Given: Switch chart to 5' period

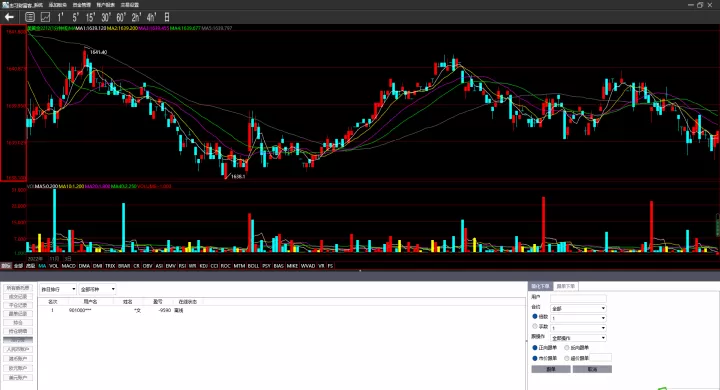Looking at the screenshot, I should pos(75,17).
